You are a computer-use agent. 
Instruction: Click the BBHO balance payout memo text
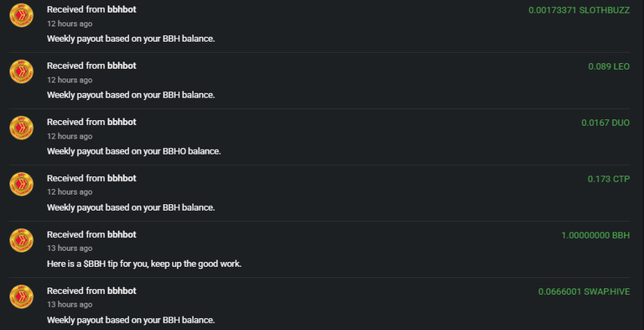point(134,151)
